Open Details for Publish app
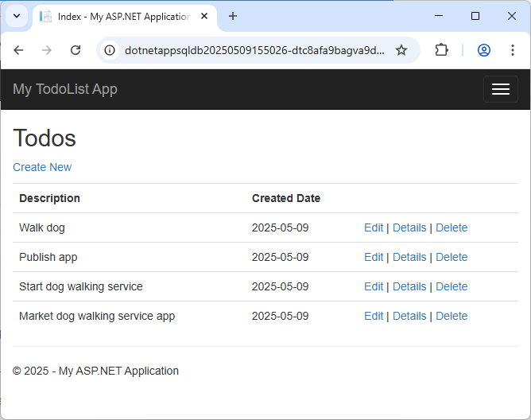 tap(409, 257)
